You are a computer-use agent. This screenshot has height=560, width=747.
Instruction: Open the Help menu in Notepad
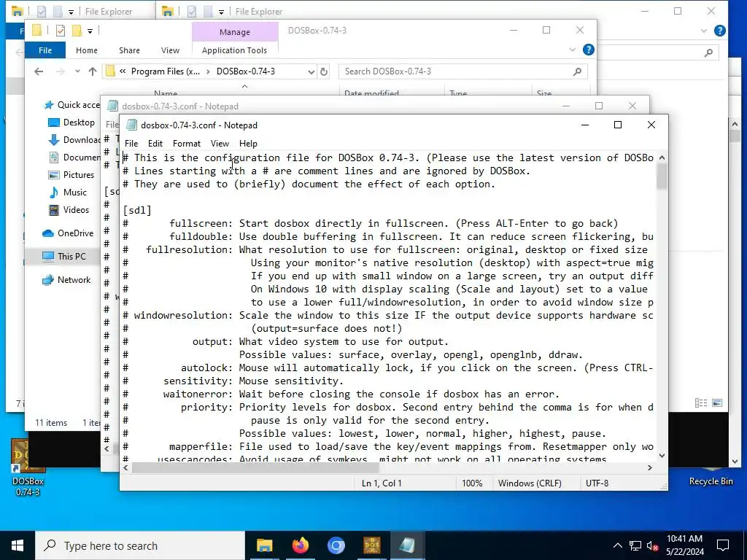pyautogui.click(x=248, y=144)
